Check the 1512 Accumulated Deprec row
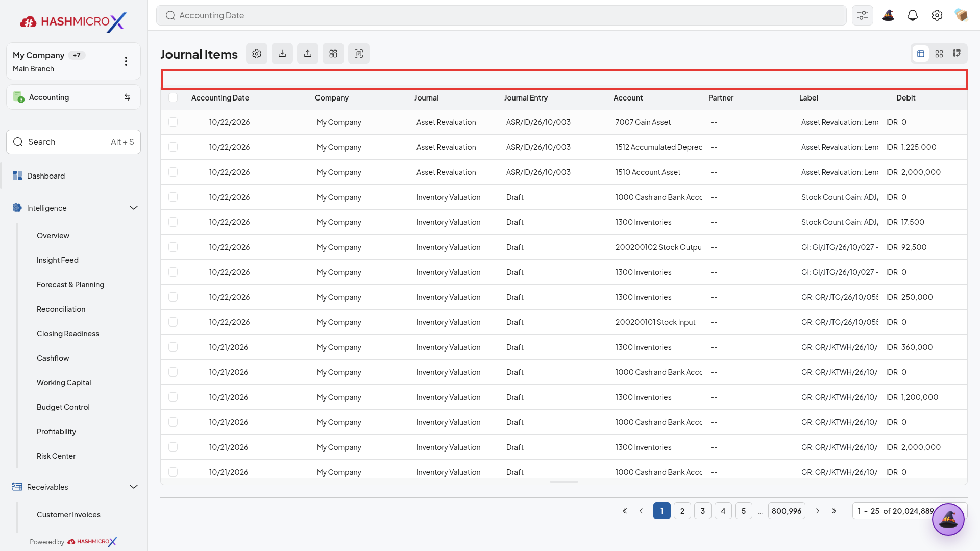Screen dimensions: 980x551 [173, 147]
